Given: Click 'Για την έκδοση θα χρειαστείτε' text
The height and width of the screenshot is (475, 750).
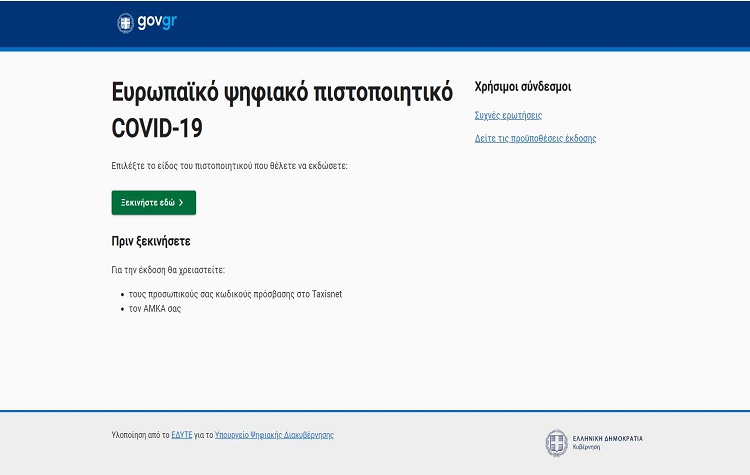Looking at the screenshot, I should coord(168,270).
